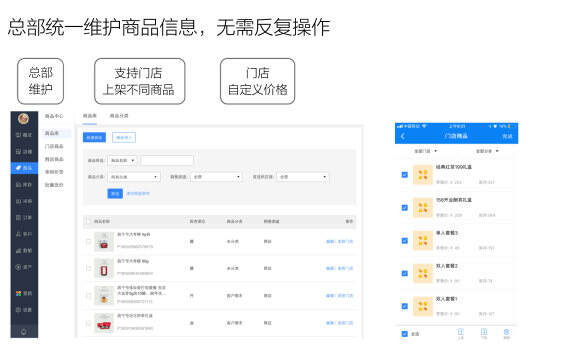Tick the checkbox for the red jar product row
The height and width of the screenshot is (360, 570).
click(x=88, y=268)
